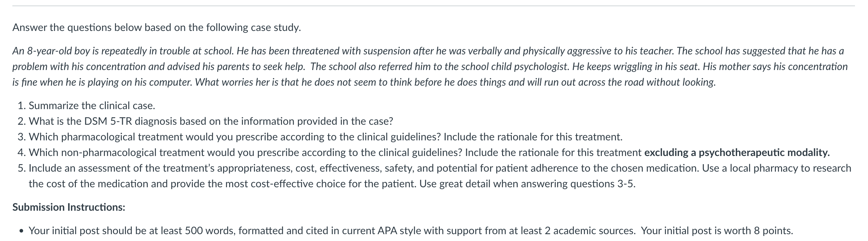Select list item 'Summarize the clinical case.'
This screenshot has height=241, width=868.
pos(92,106)
